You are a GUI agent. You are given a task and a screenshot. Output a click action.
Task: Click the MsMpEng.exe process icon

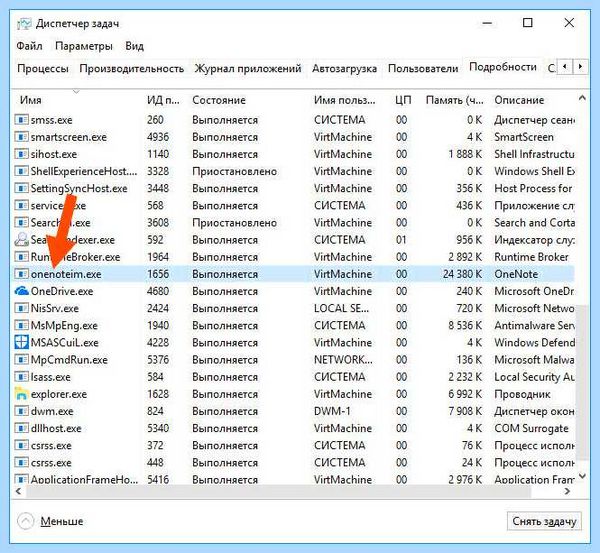point(21,325)
